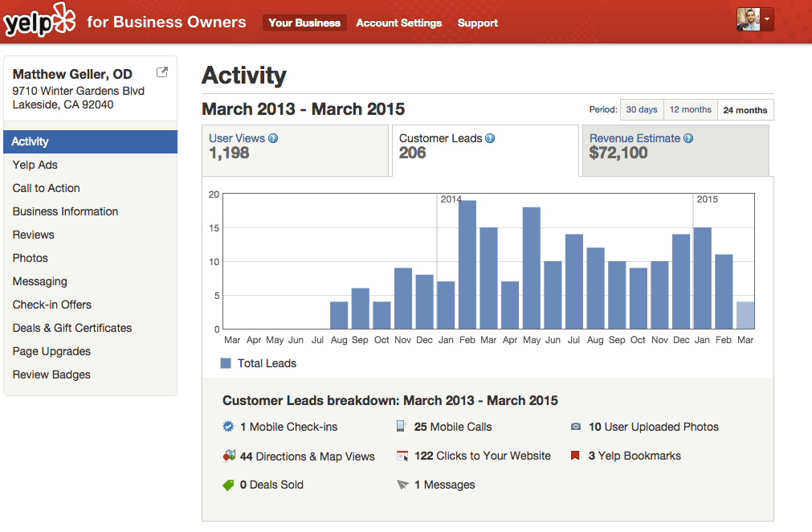Click the User Uploaded Photos camera icon
812x532 pixels.
click(576, 427)
